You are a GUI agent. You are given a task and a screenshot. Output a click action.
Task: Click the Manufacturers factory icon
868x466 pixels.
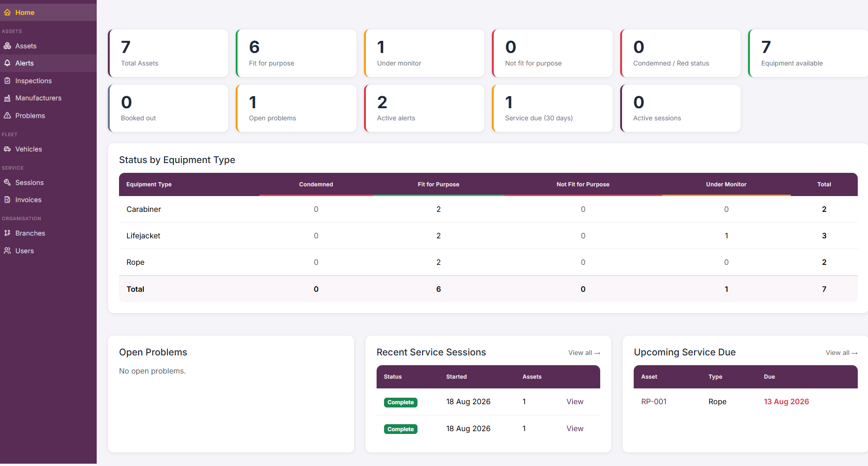(x=7, y=98)
